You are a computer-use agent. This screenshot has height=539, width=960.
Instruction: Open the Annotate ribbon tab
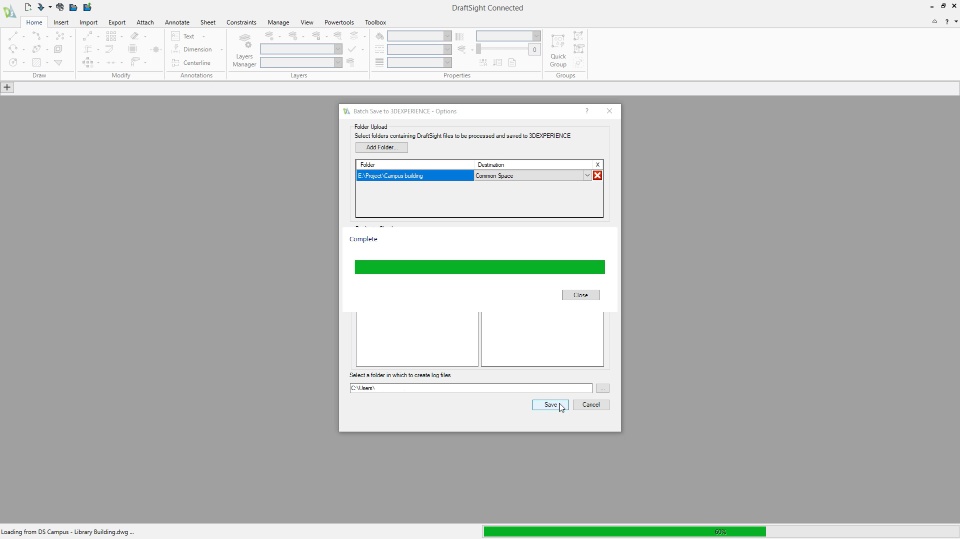(x=177, y=22)
